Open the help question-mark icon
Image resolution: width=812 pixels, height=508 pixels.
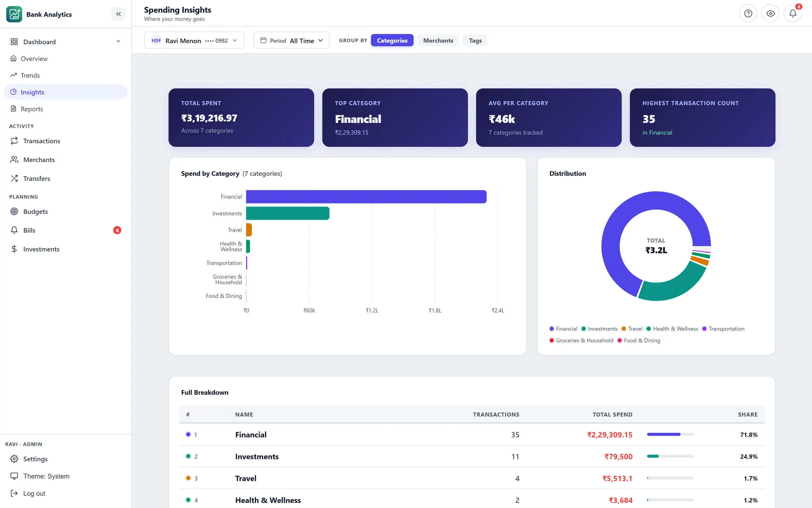pos(748,14)
